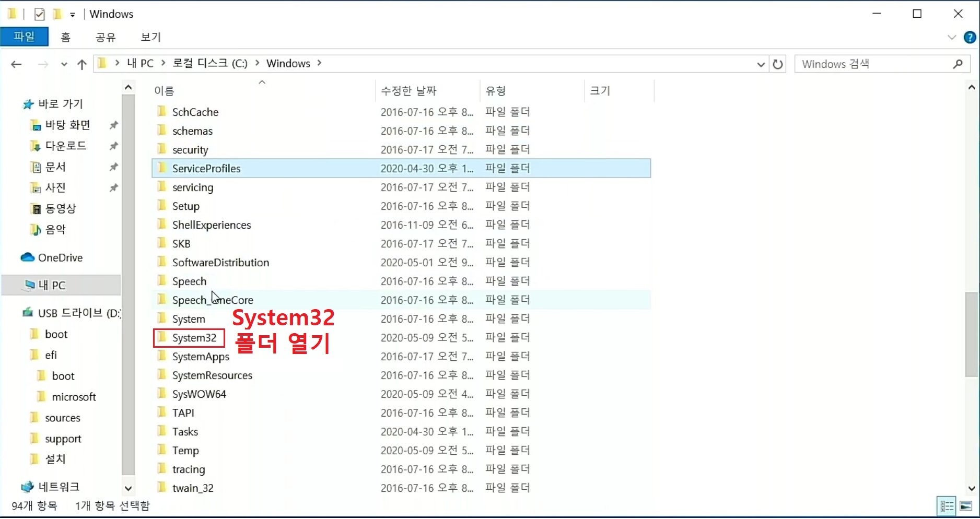Viewport: 980px width, 519px height.
Task: Open the Quick Access Toolbar customize dropdown
Action: [x=73, y=15]
